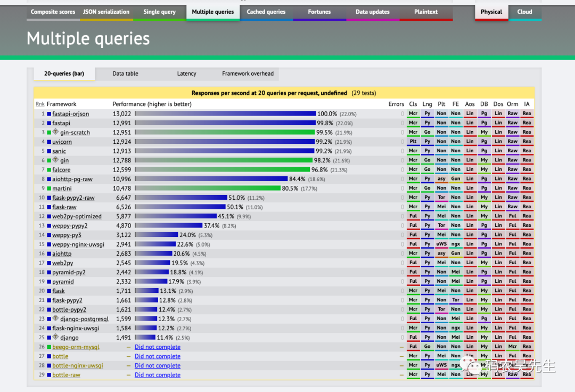The width and height of the screenshot is (575, 392).
Task: Click the Performance (higher is better) header
Action: tap(152, 104)
